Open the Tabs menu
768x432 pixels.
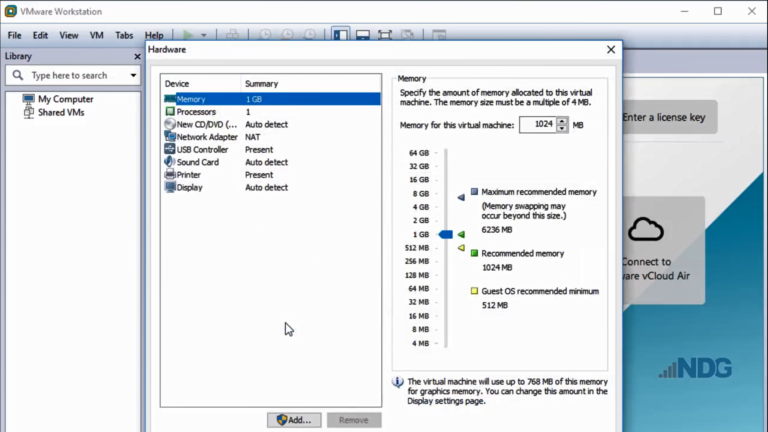pos(124,35)
